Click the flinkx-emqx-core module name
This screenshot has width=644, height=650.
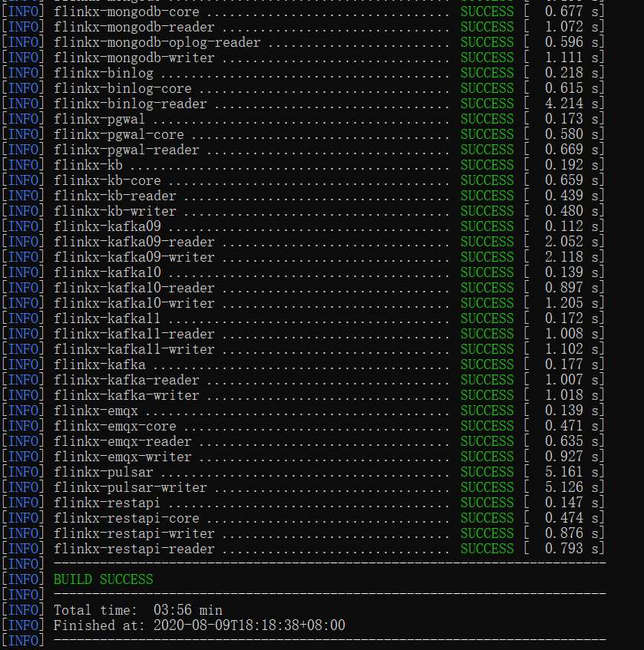coord(115,426)
